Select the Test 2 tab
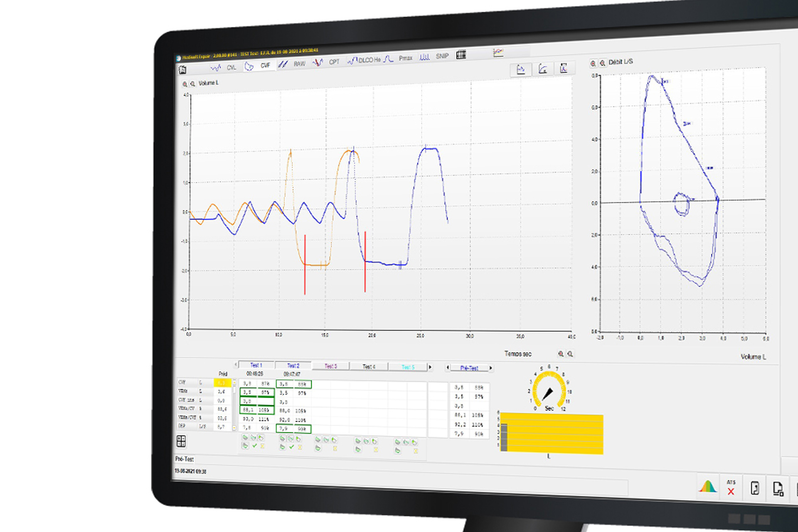This screenshot has width=798, height=532. coord(293,366)
